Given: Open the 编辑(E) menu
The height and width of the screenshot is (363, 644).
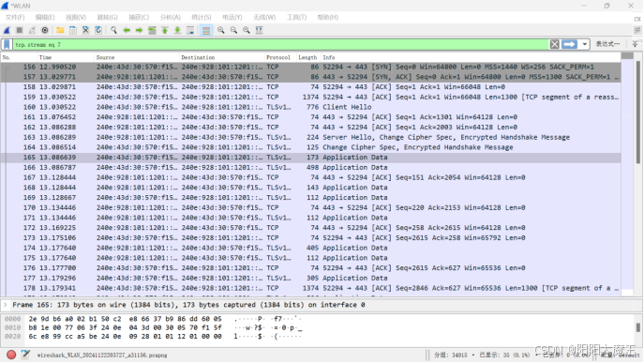Looking at the screenshot, I should 45,17.
